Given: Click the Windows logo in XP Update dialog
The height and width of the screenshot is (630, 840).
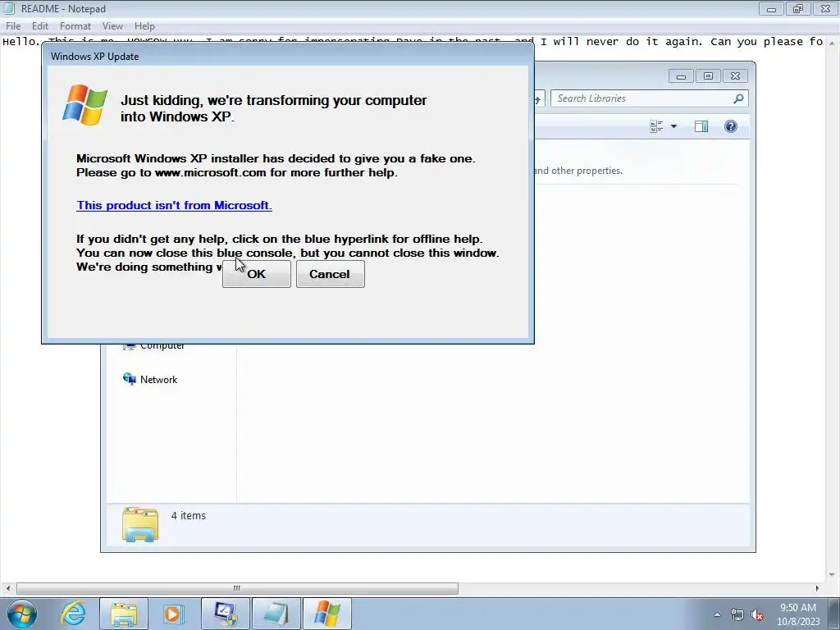Looking at the screenshot, I should [84, 104].
